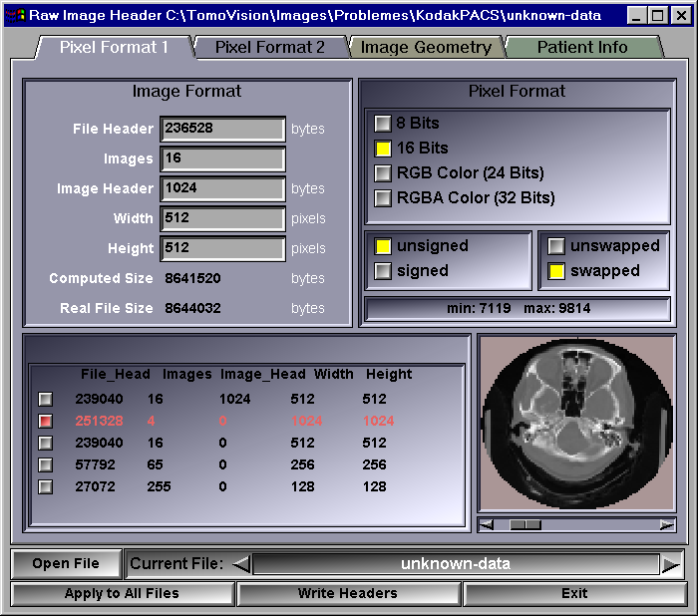The width and height of the screenshot is (698, 616).
Task: Switch to the Patient Info tab
Action: [x=582, y=47]
